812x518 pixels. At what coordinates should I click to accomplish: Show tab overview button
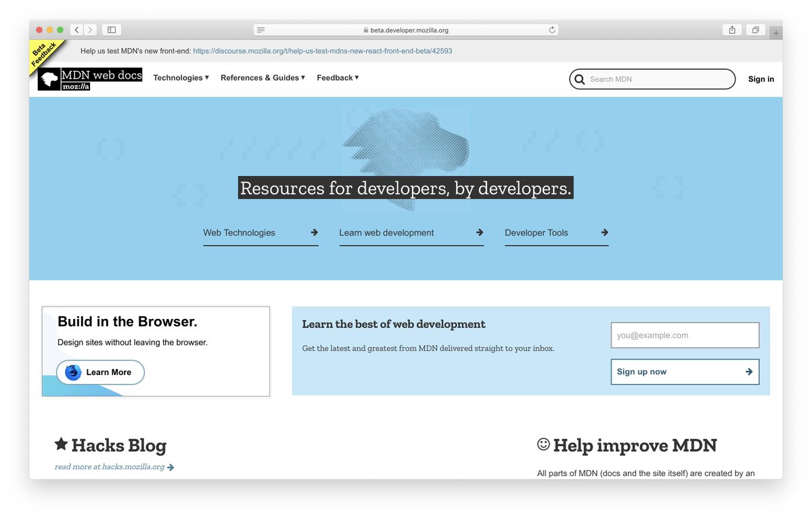[x=755, y=30]
